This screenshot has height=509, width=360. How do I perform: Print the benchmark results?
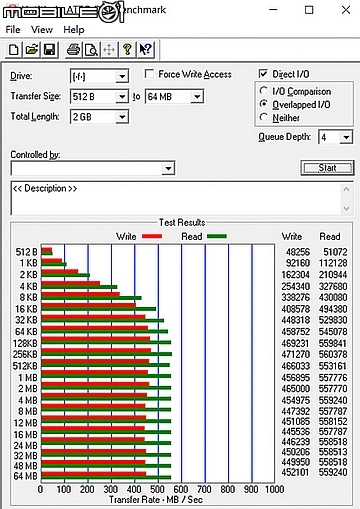click(73, 50)
